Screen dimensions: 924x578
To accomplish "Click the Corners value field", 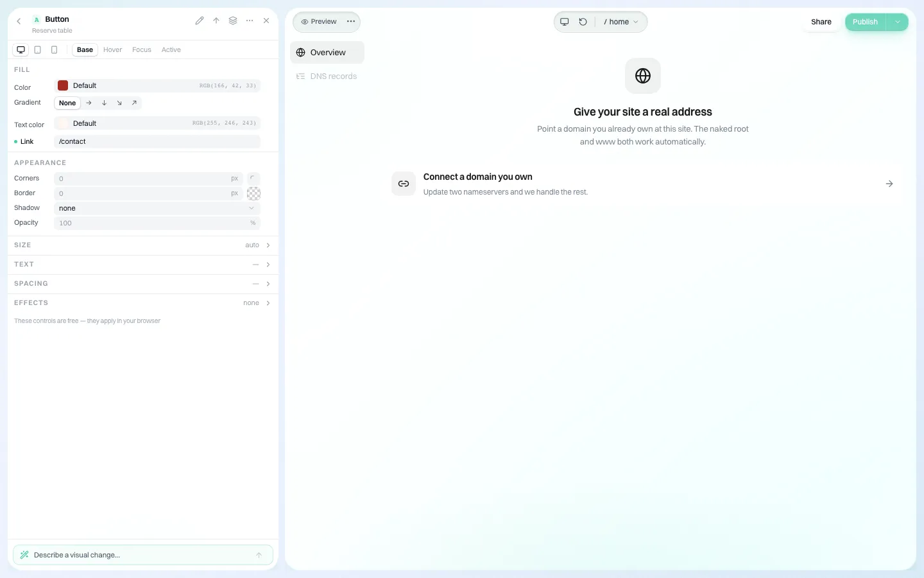I will pos(148,179).
